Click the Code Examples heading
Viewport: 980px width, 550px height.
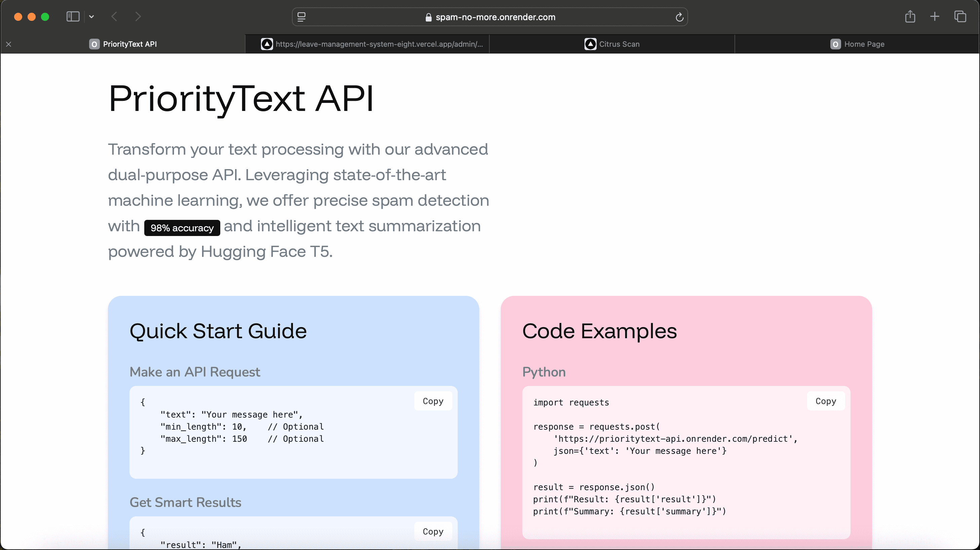click(600, 331)
